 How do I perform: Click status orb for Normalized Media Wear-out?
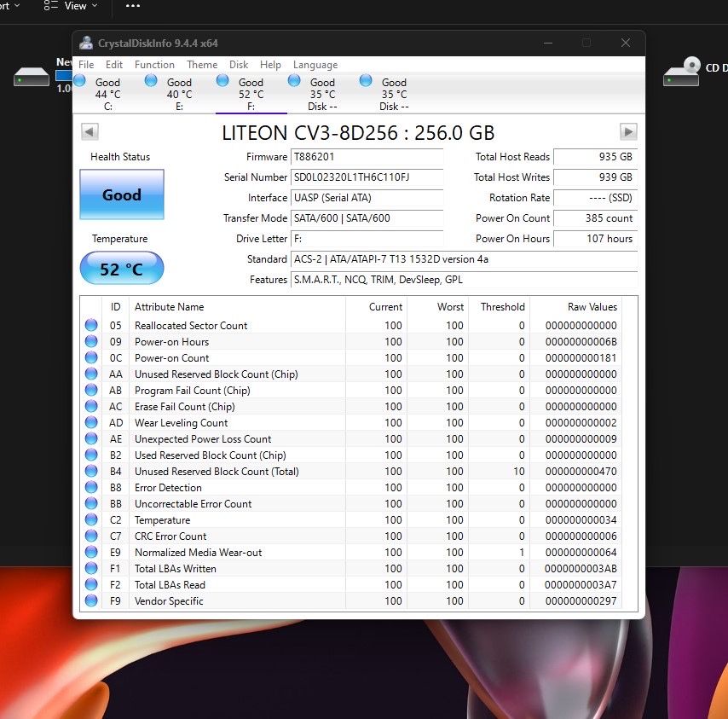click(91, 552)
